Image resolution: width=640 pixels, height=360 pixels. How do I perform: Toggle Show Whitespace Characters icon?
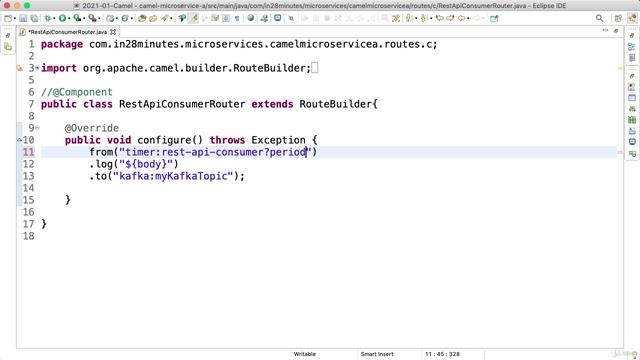[237, 18]
